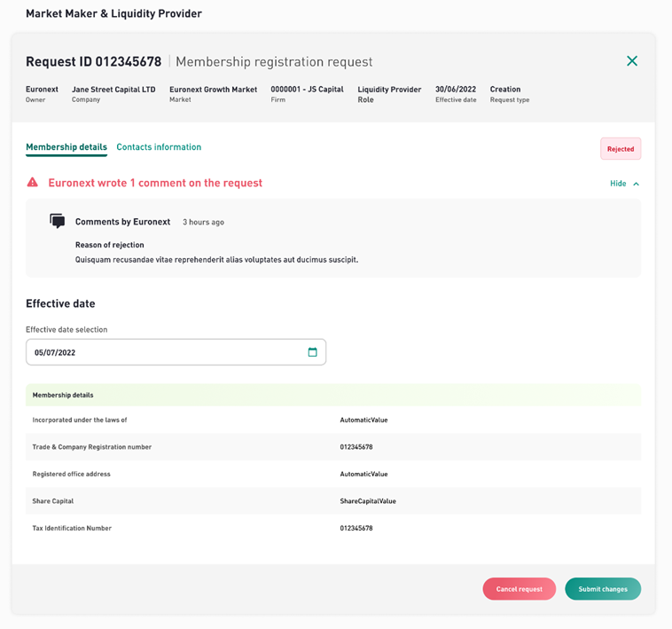Select the Tax Identification Number row

[x=332, y=528]
